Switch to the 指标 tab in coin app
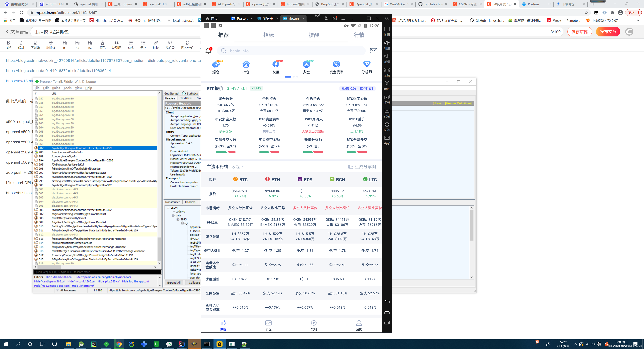This screenshot has width=644, height=349. (x=269, y=35)
